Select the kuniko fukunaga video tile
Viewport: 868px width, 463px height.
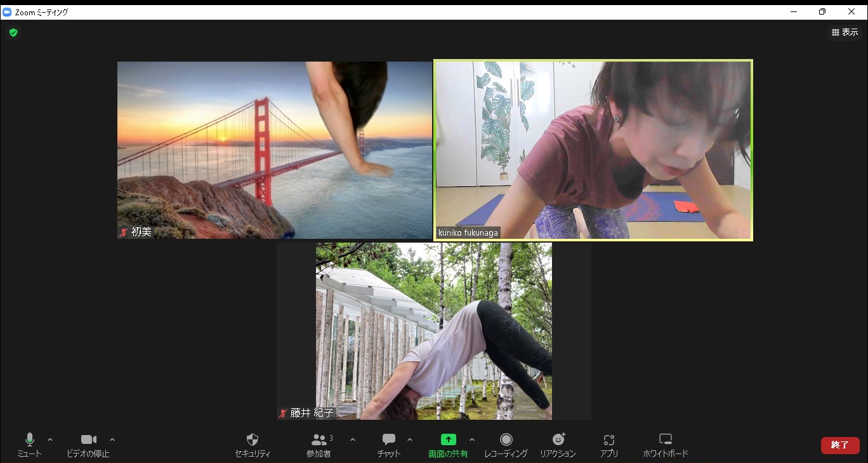pos(593,151)
